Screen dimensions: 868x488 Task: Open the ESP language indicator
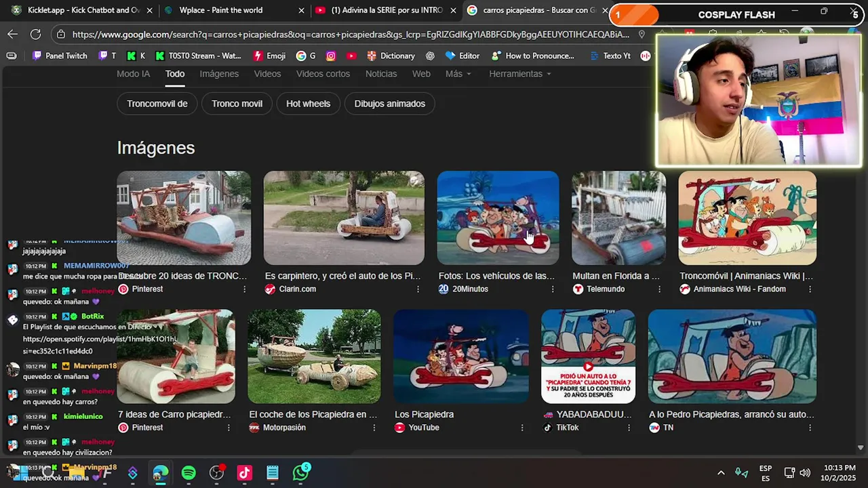pos(766,473)
